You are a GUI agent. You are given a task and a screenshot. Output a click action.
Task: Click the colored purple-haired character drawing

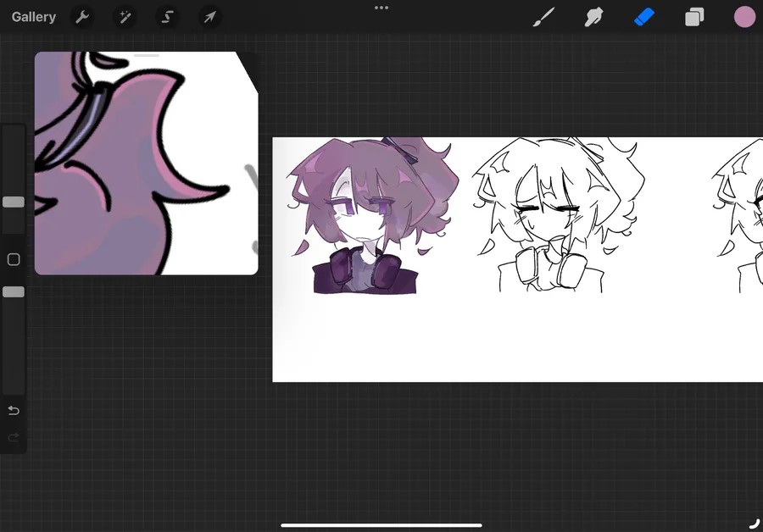point(372,216)
